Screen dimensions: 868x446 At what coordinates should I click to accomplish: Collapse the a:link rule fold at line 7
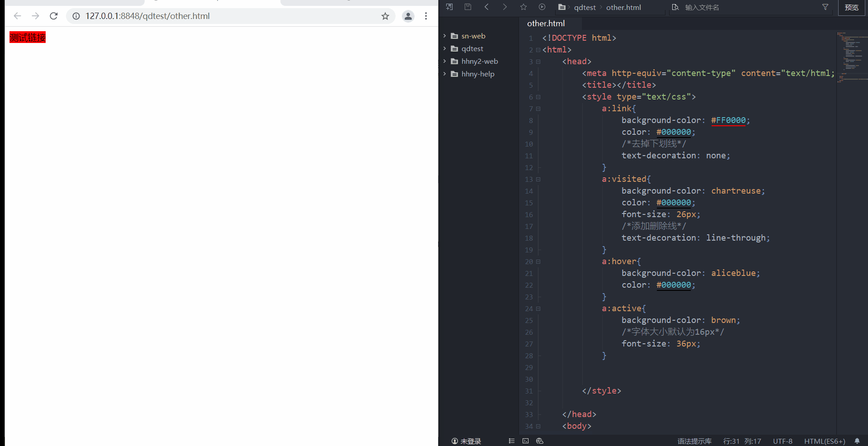538,109
